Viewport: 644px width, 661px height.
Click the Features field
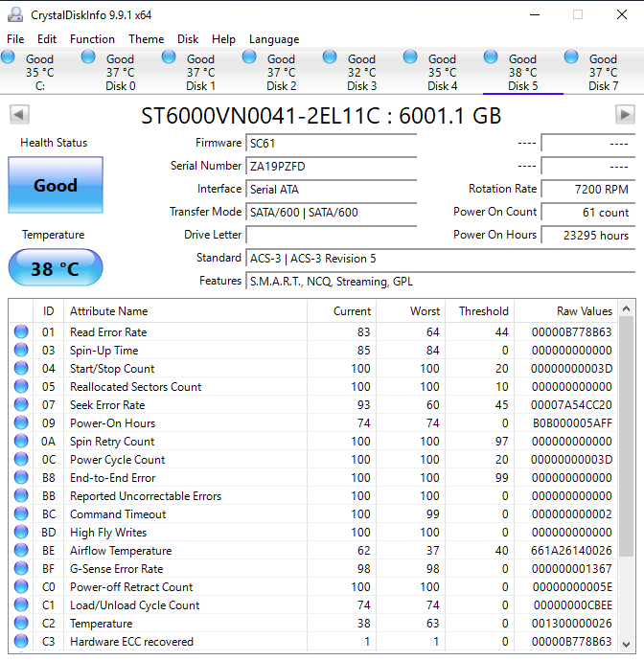pyautogui.click(x=441, y=282)
